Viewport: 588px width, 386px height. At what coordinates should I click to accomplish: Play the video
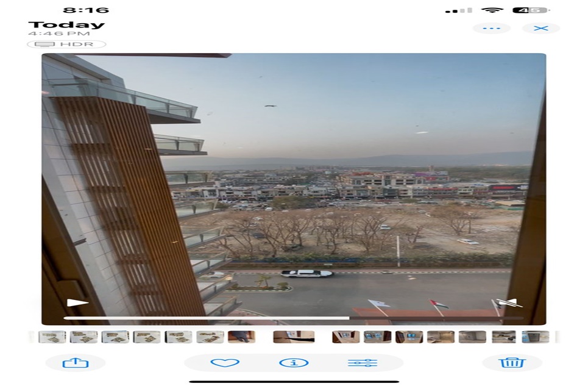pyautogui.click(x=77, y=302)
